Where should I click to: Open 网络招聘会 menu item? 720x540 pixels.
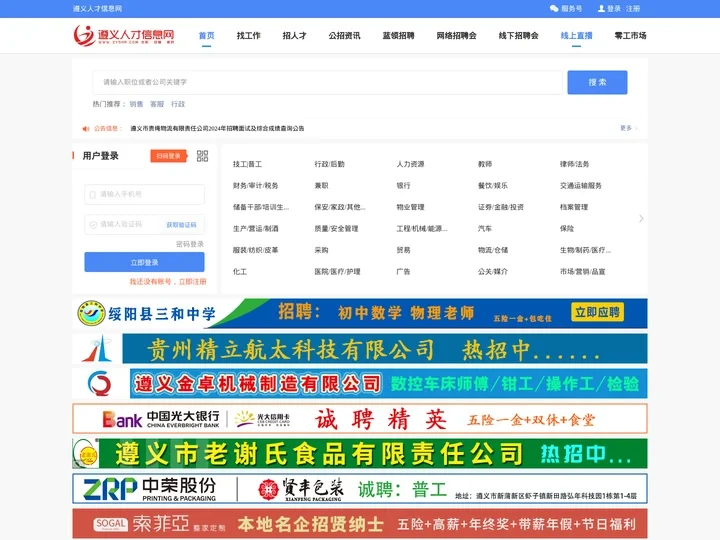[456, 35]
